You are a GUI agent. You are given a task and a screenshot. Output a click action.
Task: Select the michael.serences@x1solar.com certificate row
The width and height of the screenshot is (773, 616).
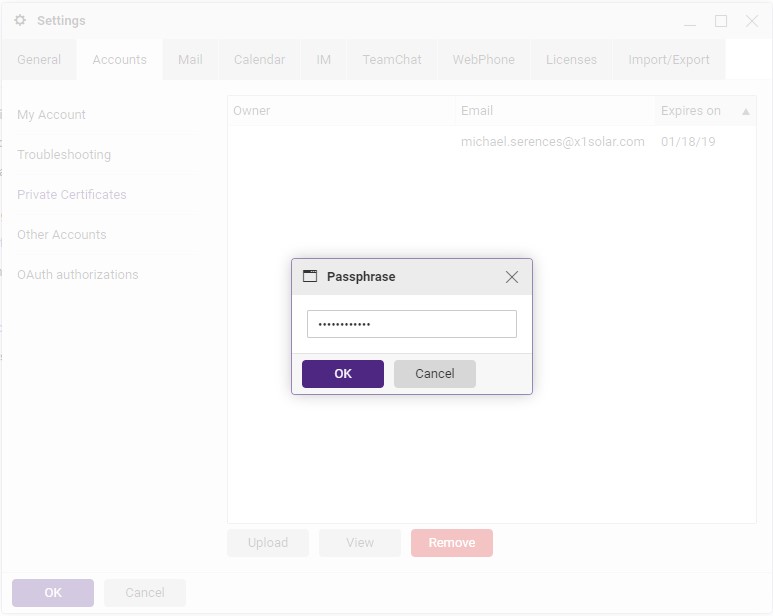(492, 142)
